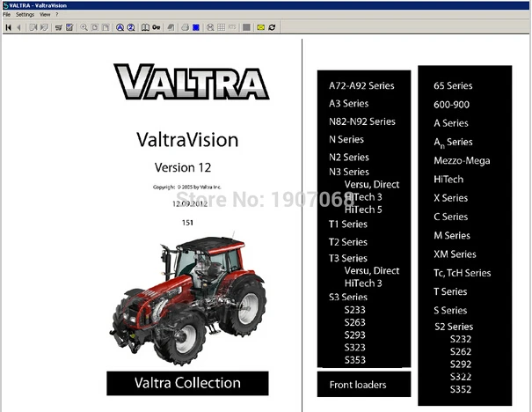The height and width of the screenshot is (412, 532).
Task: Select An Series
Action: [453, 143]
